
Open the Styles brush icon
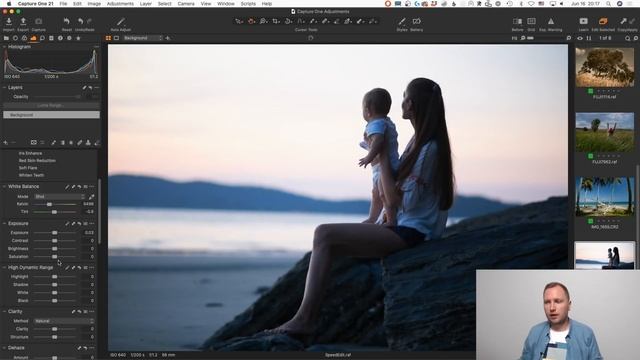tap(402, 21)
